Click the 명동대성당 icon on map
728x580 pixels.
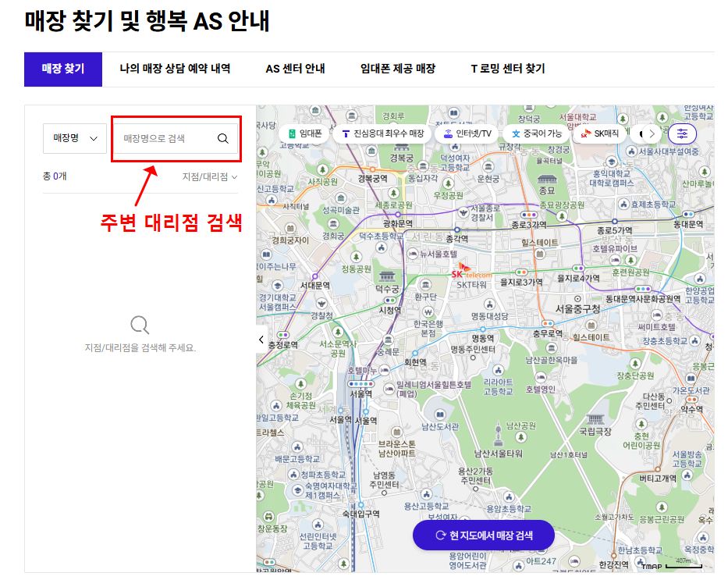pyautogui.click(x=489, y=304)
